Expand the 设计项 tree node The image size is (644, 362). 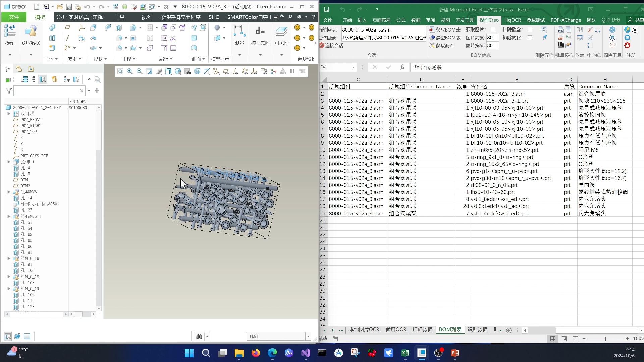click(x=9, y=114)
